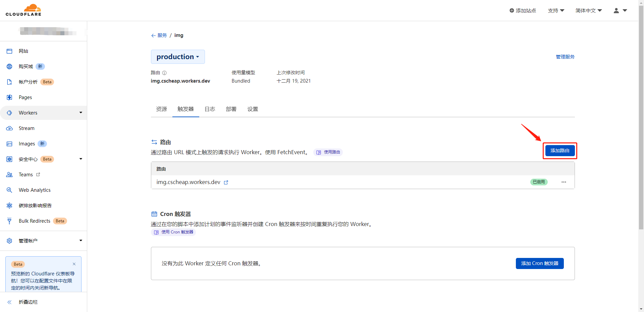Screen dimensions: 644x312
Task: Open the 使用 Cron 触发器 docs link
Action: (x=173, y=232)
